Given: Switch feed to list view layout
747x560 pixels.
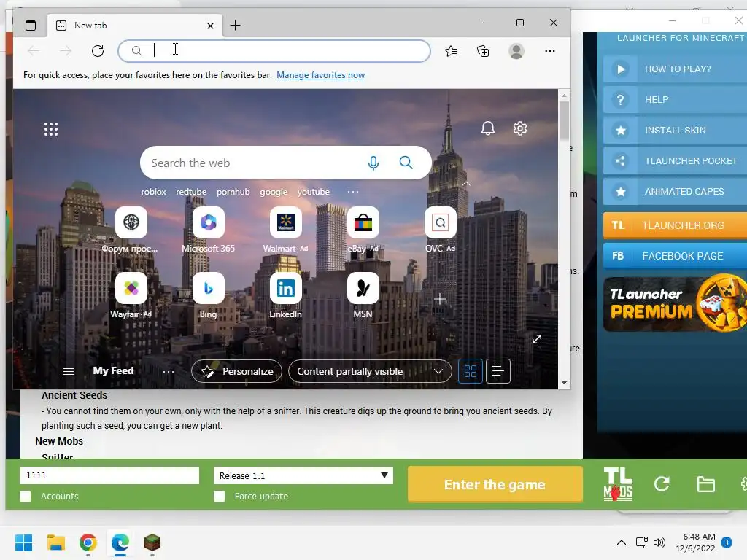Looking at the screenshot, I should pos(498,371).
